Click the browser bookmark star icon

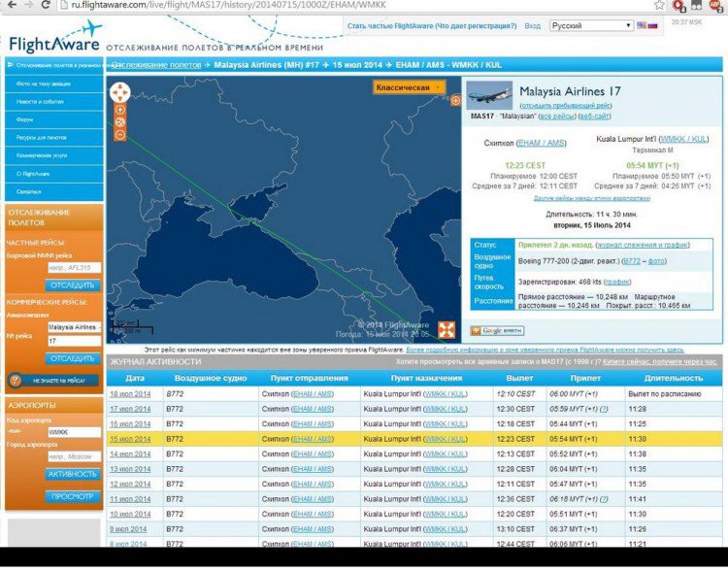pos(658,6)
